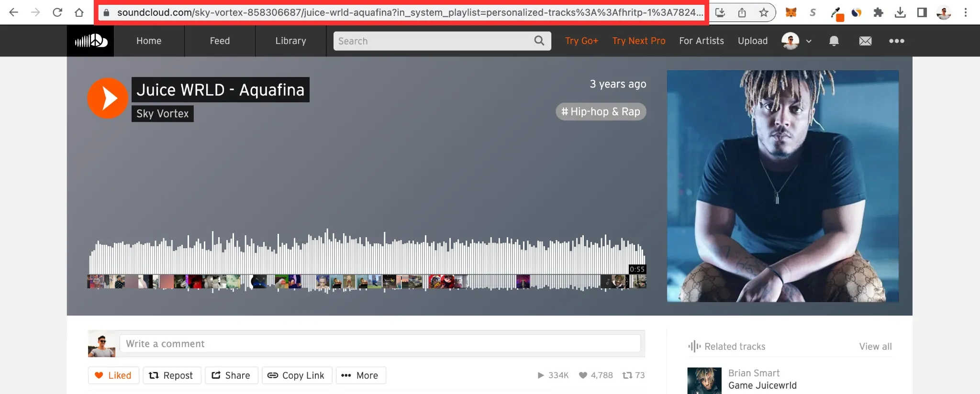Open the blue and orange circle extension
The image size is (980, 394).
point(857,12)
